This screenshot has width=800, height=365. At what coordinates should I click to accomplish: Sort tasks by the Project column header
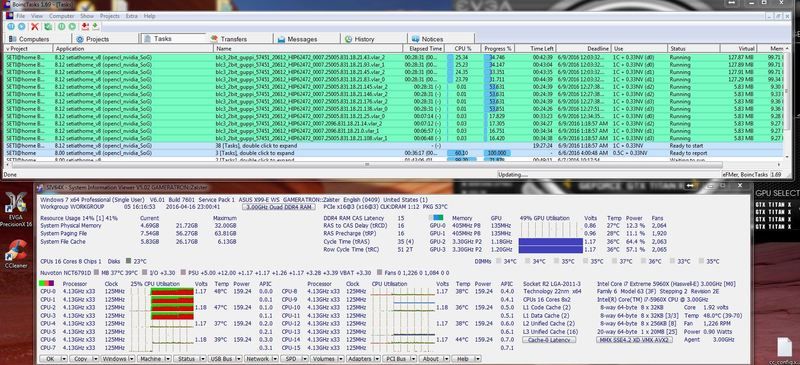[28, 48]
